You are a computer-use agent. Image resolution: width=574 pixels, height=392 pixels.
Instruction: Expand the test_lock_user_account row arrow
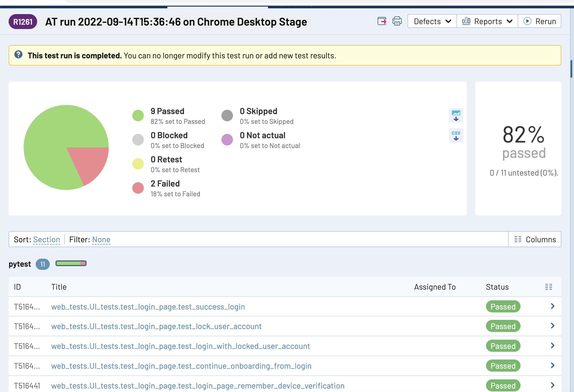(552, 326)
